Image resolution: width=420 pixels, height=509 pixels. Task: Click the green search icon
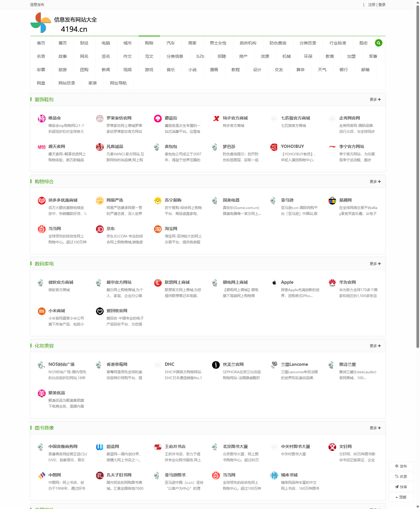tap(378, 43)
